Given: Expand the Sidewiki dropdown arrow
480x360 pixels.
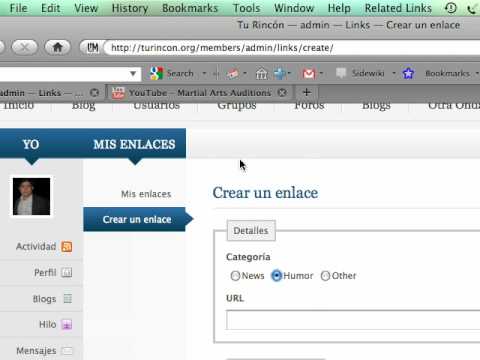Looking at the screenshot, I should pos(394,73).
